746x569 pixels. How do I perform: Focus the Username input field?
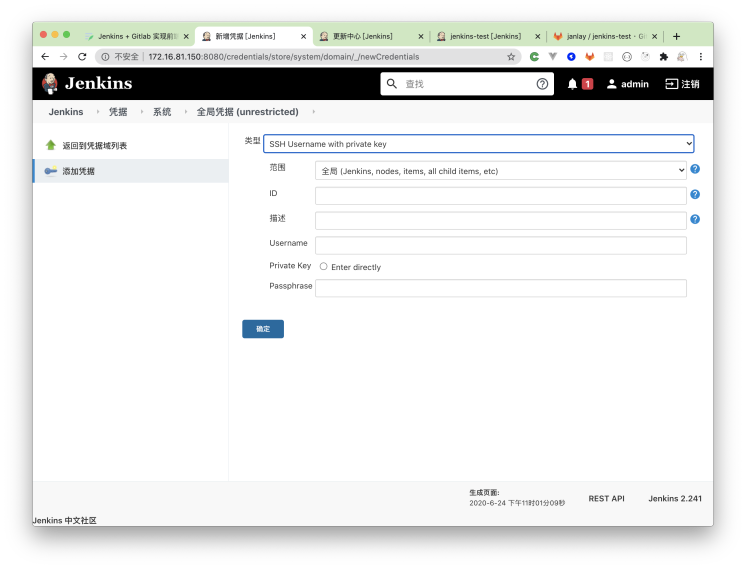point(501,245)
